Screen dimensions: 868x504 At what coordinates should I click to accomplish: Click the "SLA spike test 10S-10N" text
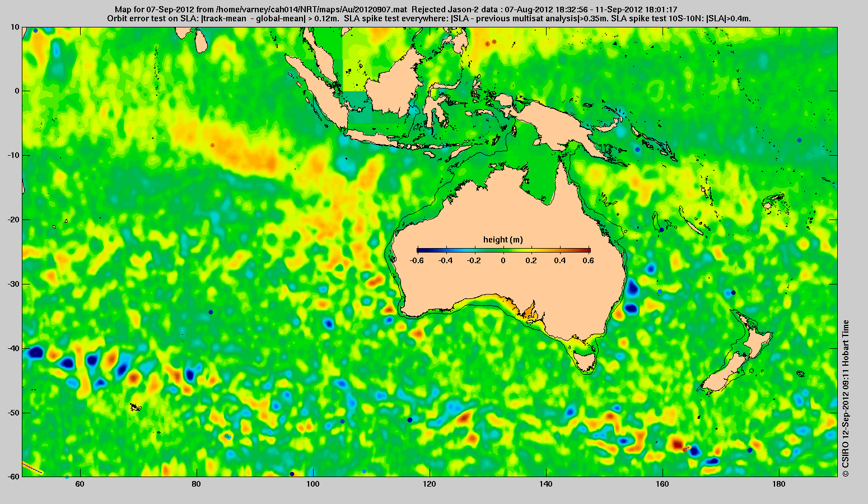657,18
